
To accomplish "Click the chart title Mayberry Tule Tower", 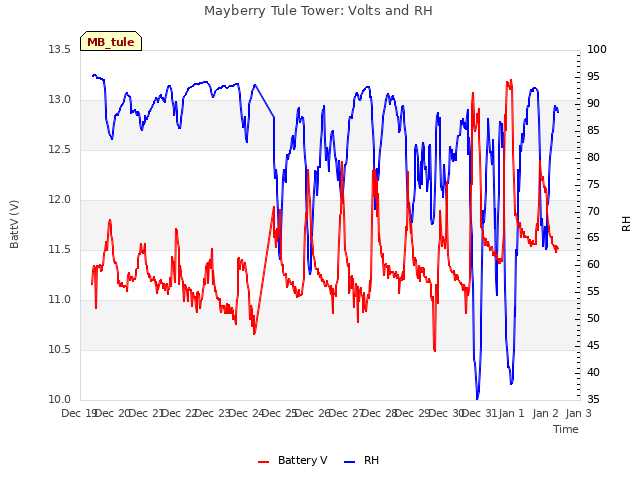I will [318, 11].
